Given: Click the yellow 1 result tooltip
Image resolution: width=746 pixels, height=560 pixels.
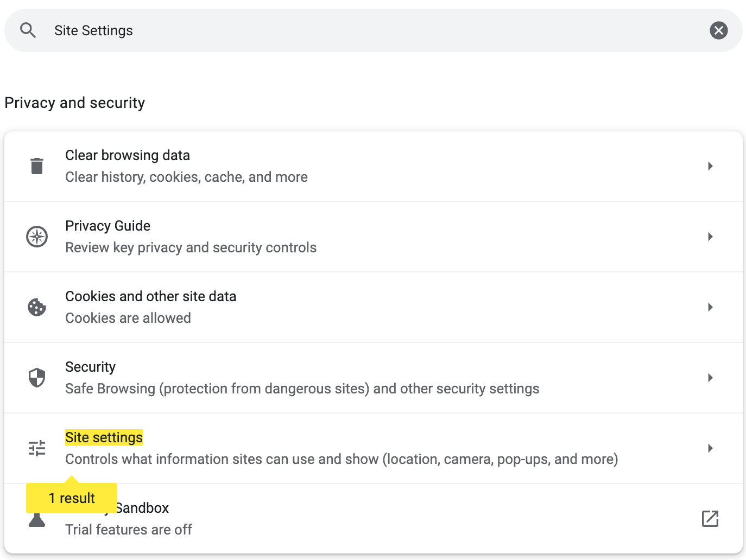Looking at the screenshot, I should point(72,498).
